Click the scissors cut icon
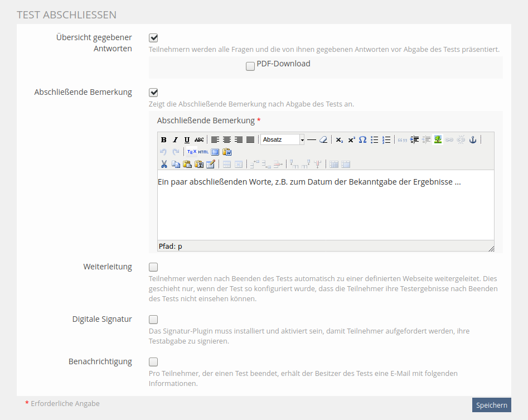The height and width of the screenshot is (420, 528). (164, 164)
